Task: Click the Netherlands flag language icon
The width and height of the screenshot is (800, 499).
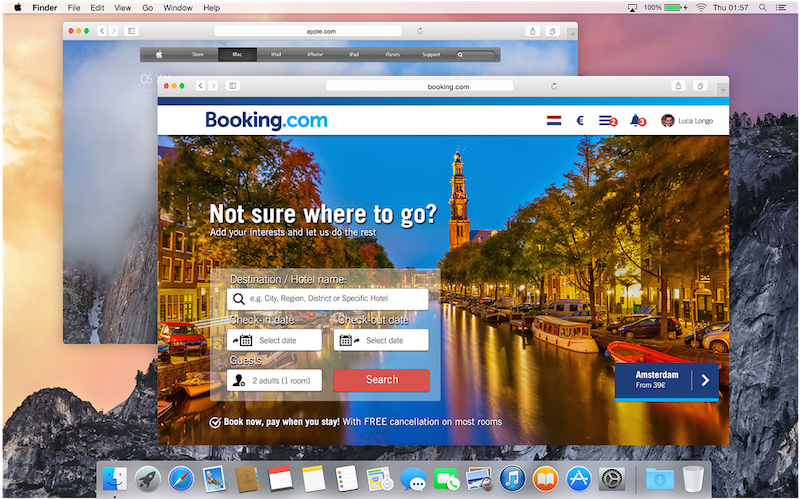Action: pyautogui.click(x=553, y=121)
